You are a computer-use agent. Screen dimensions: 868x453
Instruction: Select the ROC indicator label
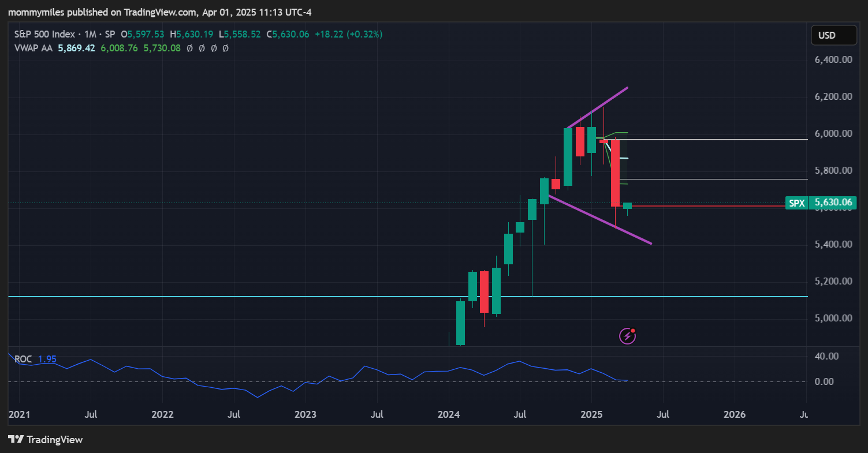(24, 359)
